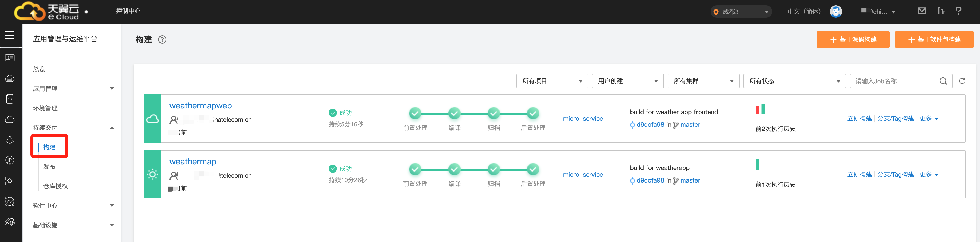The height and width of the screenshot is (242, 980).
Task: Click the sailboat icon in left rail
Action: coord(10,140)
